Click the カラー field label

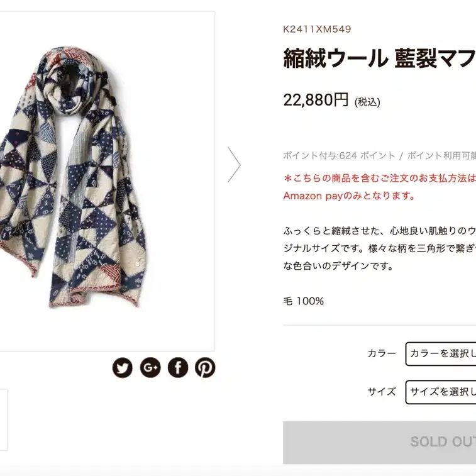[x=382, y=353]
